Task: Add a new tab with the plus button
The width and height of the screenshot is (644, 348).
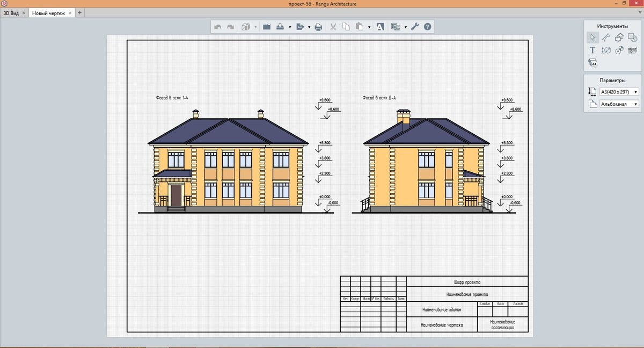Action: pyautogui.click(x=80, y=12)
